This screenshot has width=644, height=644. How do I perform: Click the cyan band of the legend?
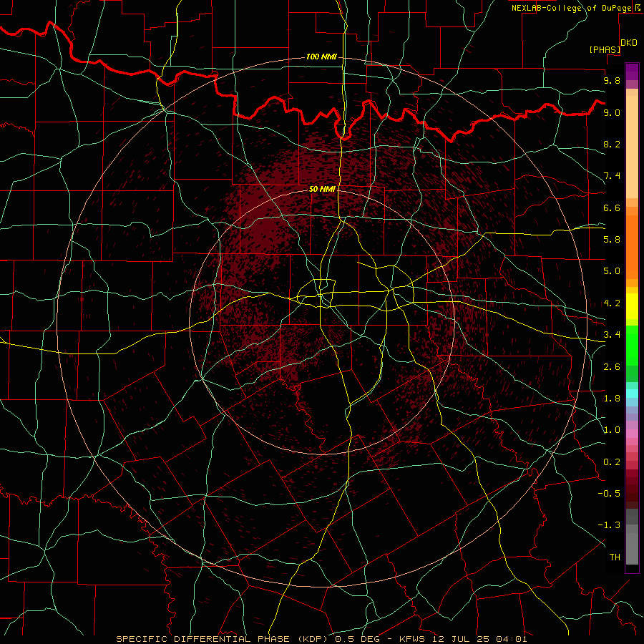[632, 394]
